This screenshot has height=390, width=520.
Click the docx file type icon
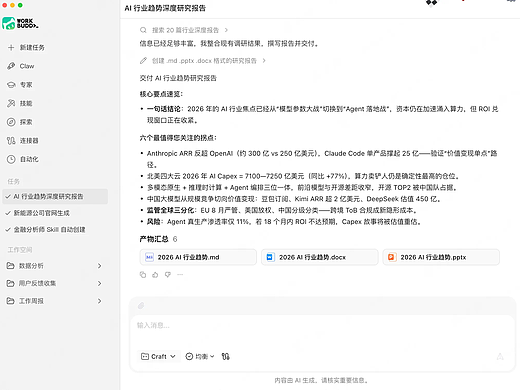point(270,257)
